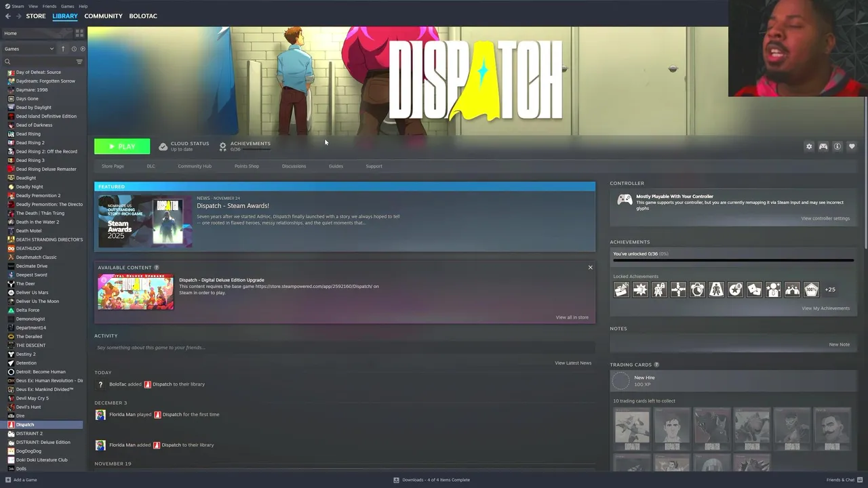Viewport: 868px width, 488px height.
Task: Open the Discussions tab
Action: click(294, 166)
